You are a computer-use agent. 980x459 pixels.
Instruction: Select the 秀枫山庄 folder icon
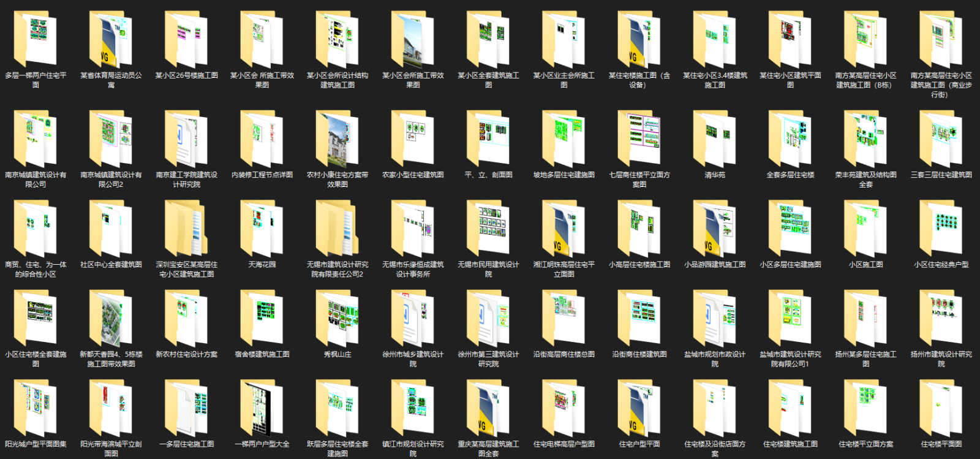pyautogui.click(x=337, y=318)
